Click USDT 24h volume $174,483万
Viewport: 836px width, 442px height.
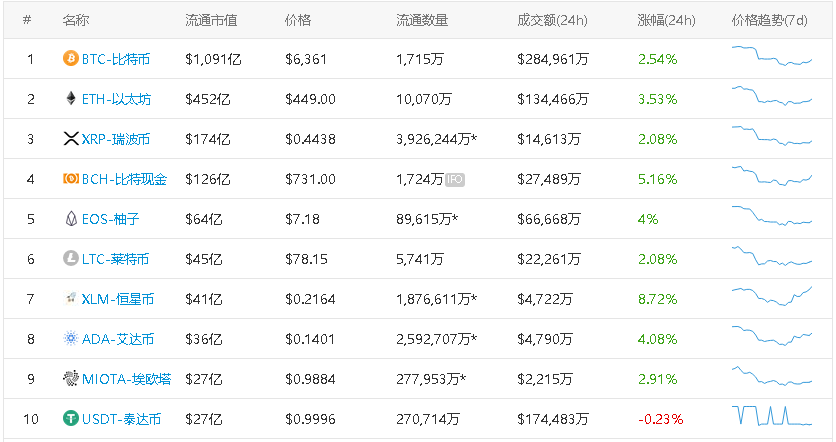(x=553, y=419)
